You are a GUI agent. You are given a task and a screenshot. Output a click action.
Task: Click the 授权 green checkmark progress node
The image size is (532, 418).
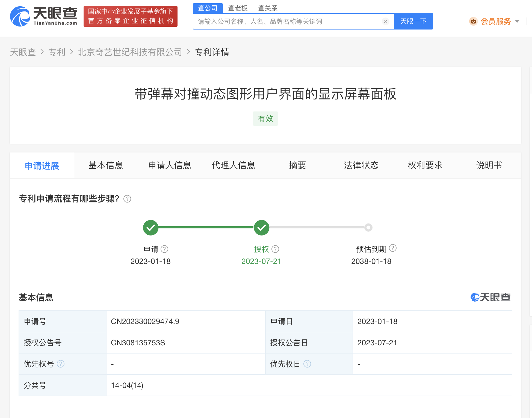261,228
